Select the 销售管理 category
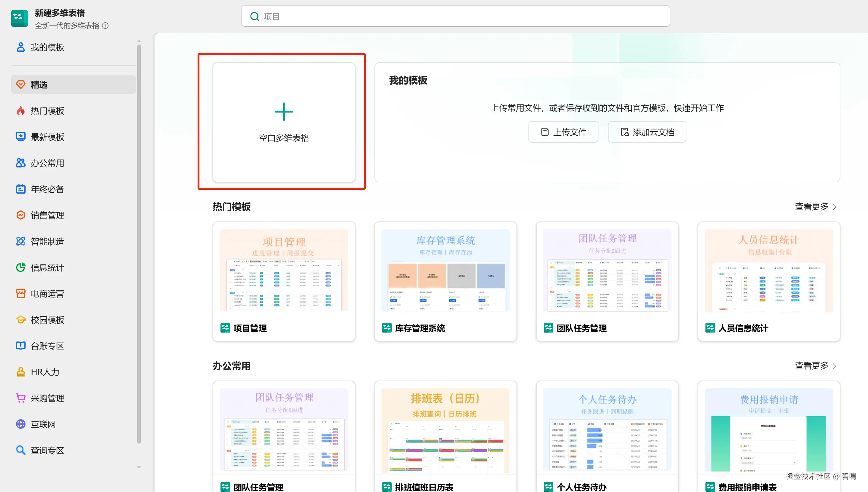Viewport: 868px width, 492px height. tap(47, 215)
